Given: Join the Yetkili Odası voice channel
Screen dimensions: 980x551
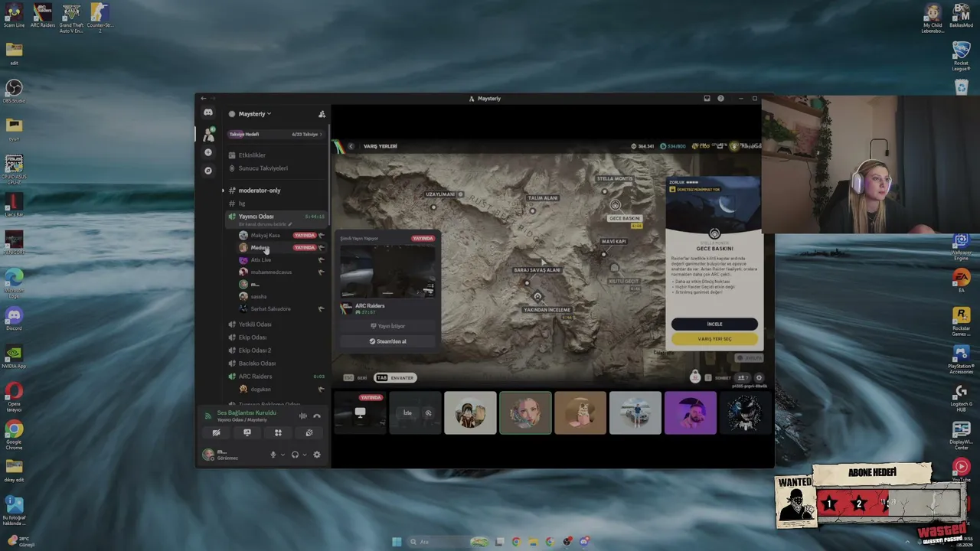Looking at the screenshot, I should coord(254,324).
